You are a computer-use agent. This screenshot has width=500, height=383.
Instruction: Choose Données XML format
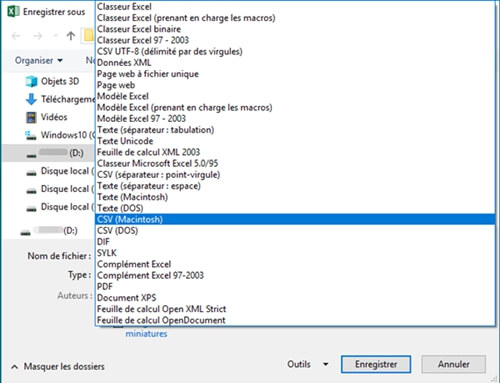[295, 63]
